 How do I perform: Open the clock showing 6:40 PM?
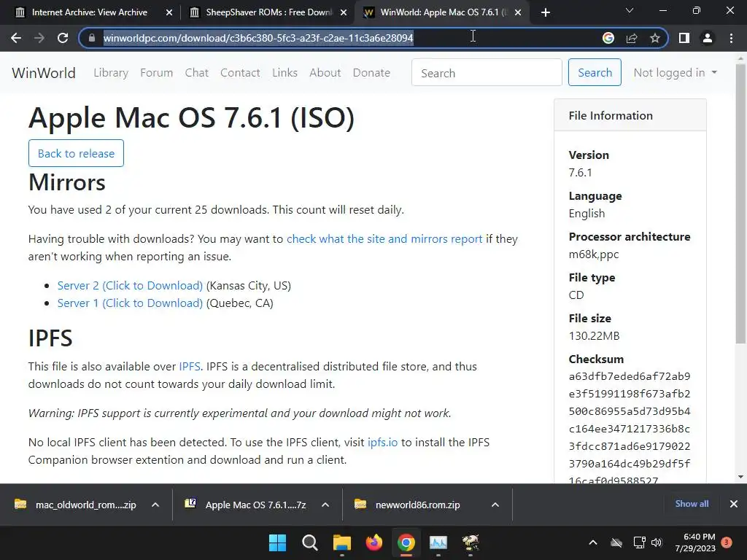pyautogui.click(x=695, y=542)
